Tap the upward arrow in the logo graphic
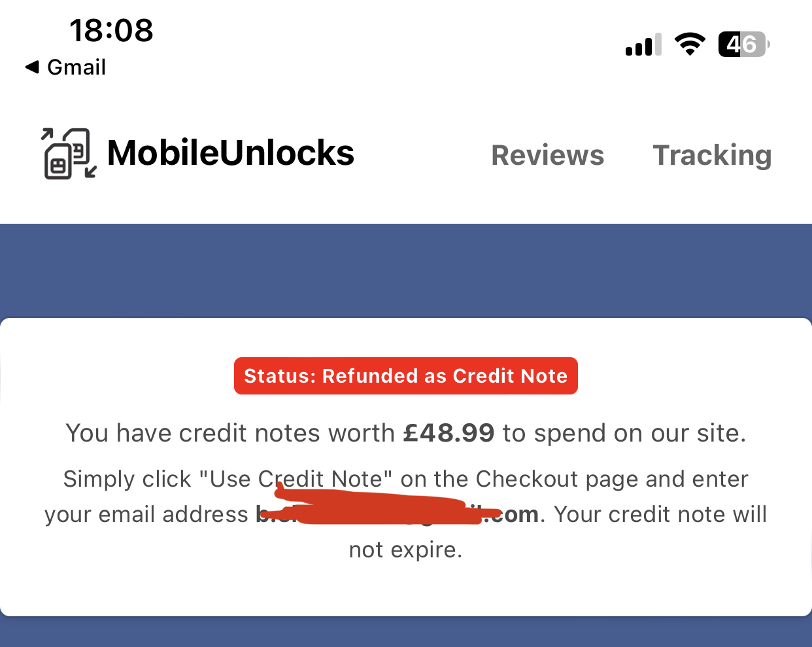 click(x=47, y=134)
